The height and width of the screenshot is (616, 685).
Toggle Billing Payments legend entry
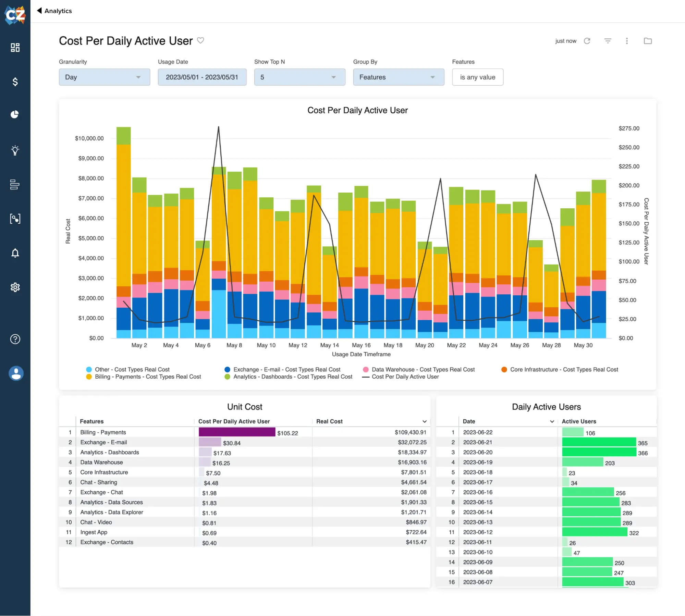[144, 377]
